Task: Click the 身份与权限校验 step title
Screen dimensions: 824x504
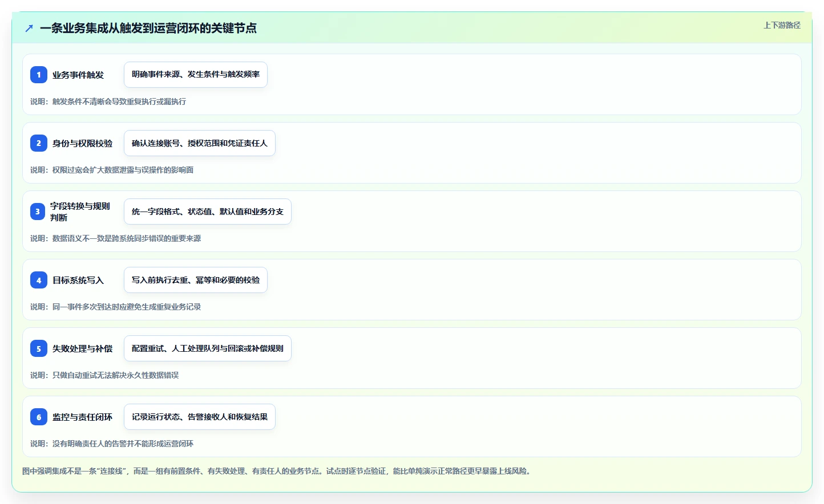Action: click(82, 143)
